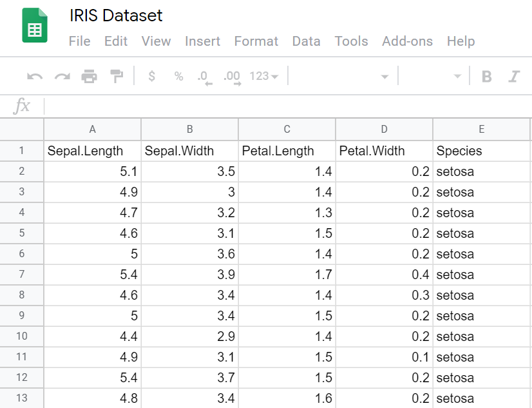Select cell B3 with value 3
The height and width of the screenshot is (408, 532).
189,192
